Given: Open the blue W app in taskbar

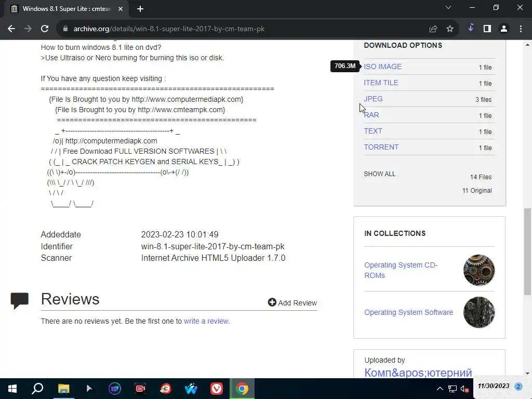Looking at the screenshot, I should (x=191, y=389).
